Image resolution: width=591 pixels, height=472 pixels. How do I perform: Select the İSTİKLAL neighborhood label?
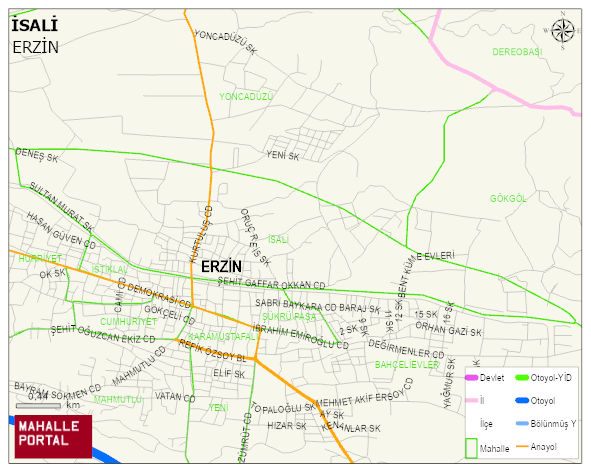point(110,269)
